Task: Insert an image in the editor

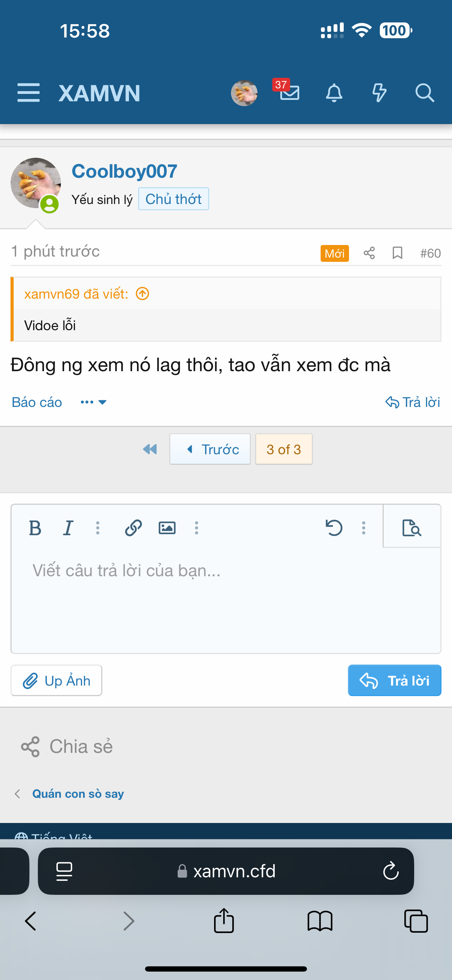Action: point(167,528)
